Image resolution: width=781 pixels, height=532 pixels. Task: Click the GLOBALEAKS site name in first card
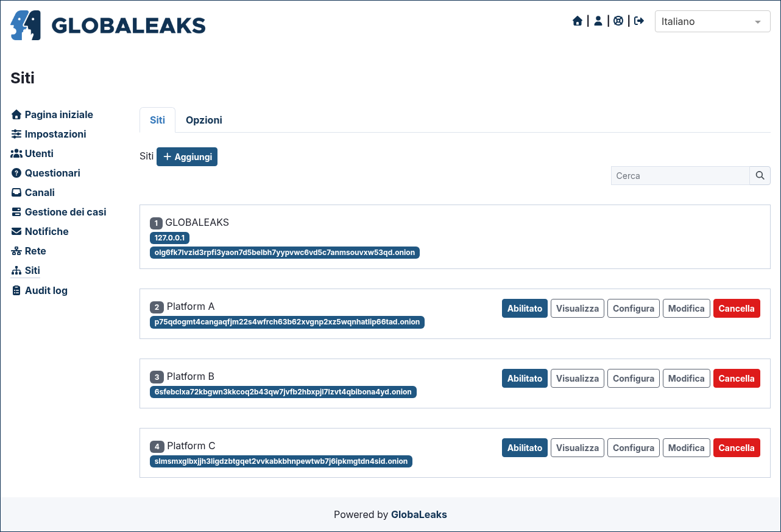[x=197, y=222]
